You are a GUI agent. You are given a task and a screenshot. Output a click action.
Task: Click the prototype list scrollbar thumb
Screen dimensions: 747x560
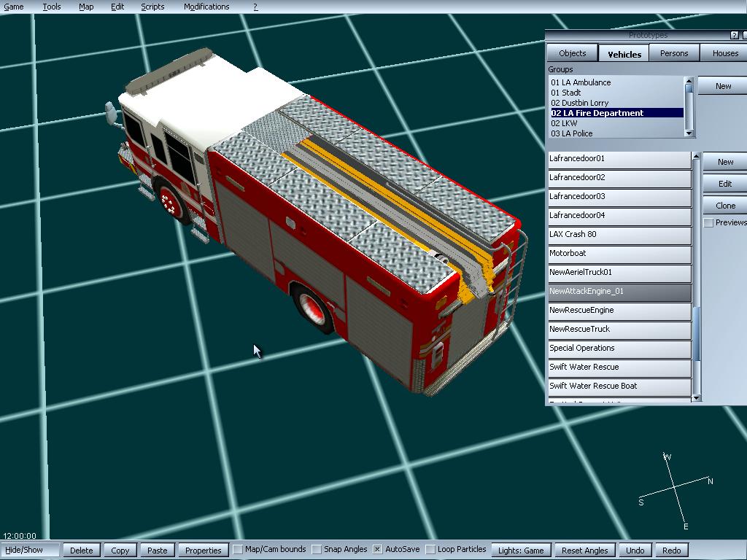tap(697, 334)
